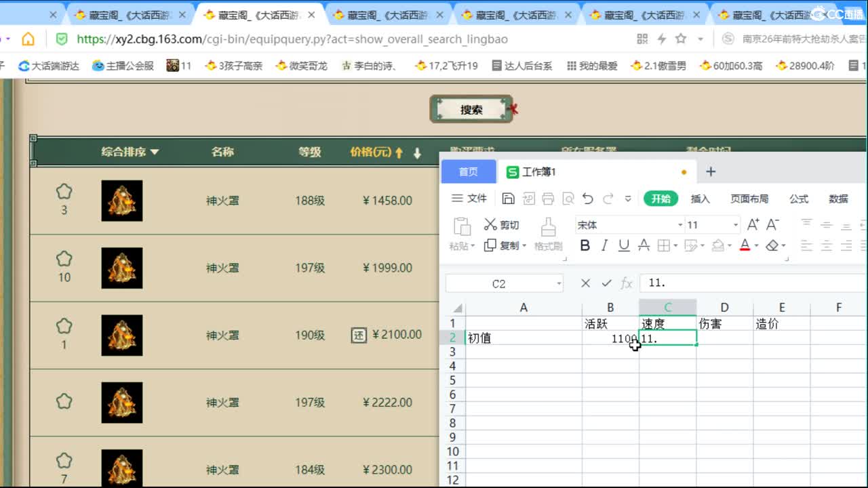Viewport: 868px width, 488px height.
Task: Click the Print icon in WPS toolbar
Action: [548, 199]
